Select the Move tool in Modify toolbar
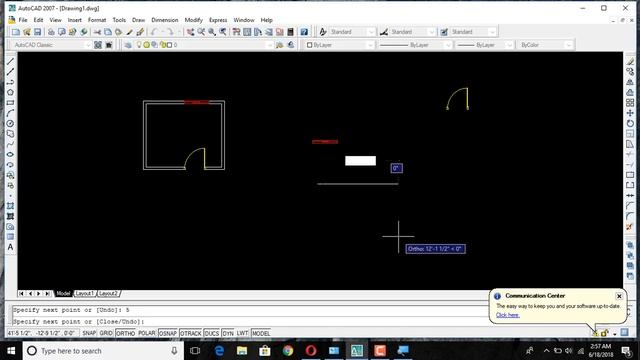 (x=630, y=113)
